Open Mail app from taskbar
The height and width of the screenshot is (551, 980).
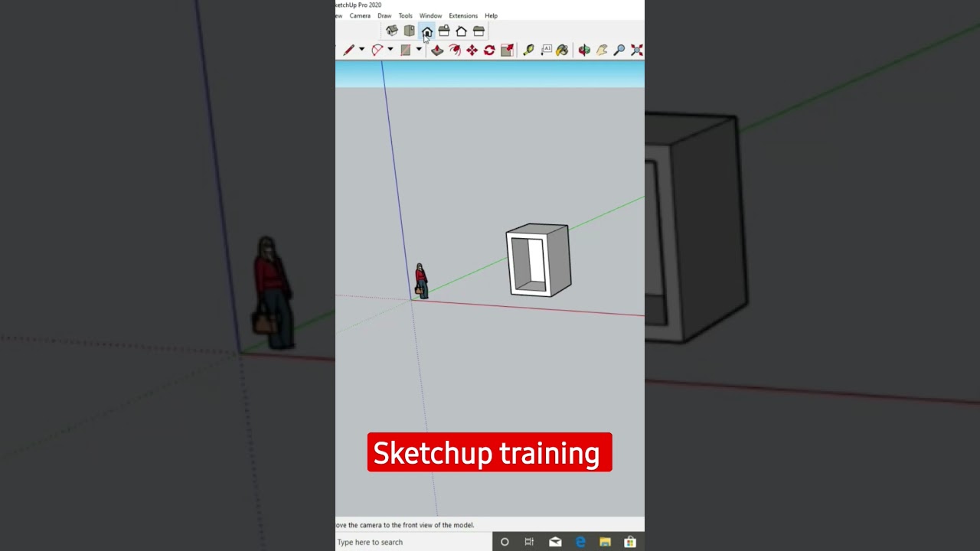(555, 542)
